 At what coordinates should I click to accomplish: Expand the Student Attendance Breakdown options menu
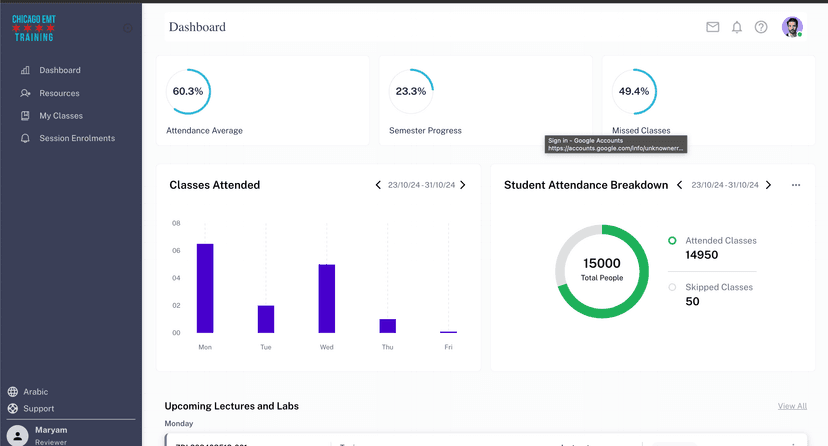(796, 185)
